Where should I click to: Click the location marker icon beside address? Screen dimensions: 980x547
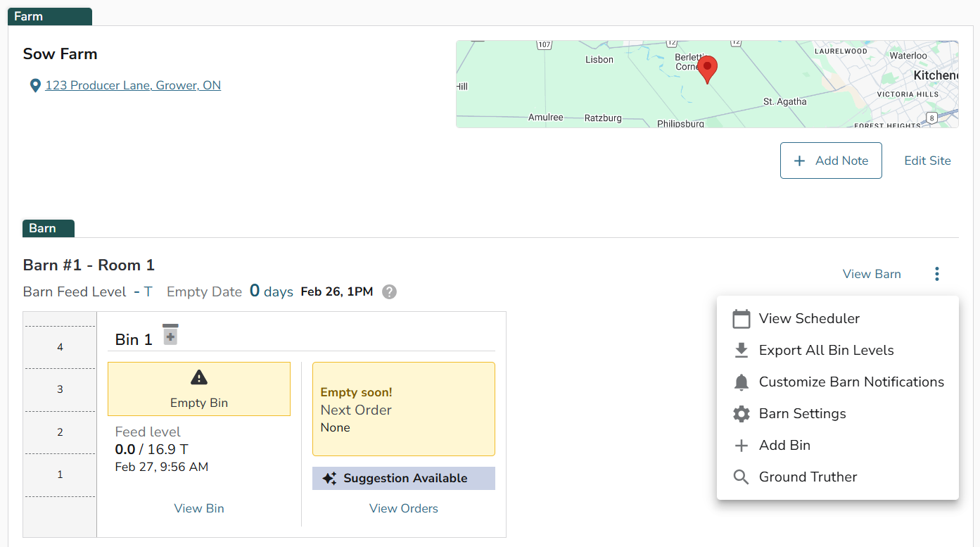(x=34, y=86)
